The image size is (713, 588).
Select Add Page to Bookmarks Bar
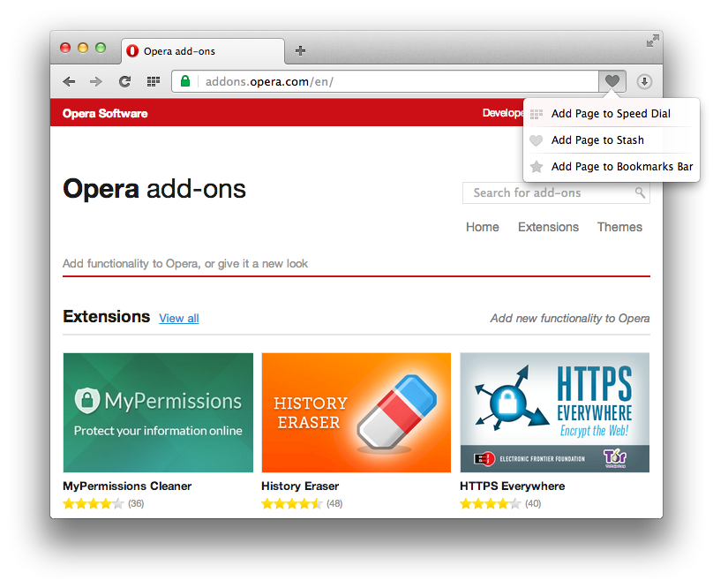621,167
